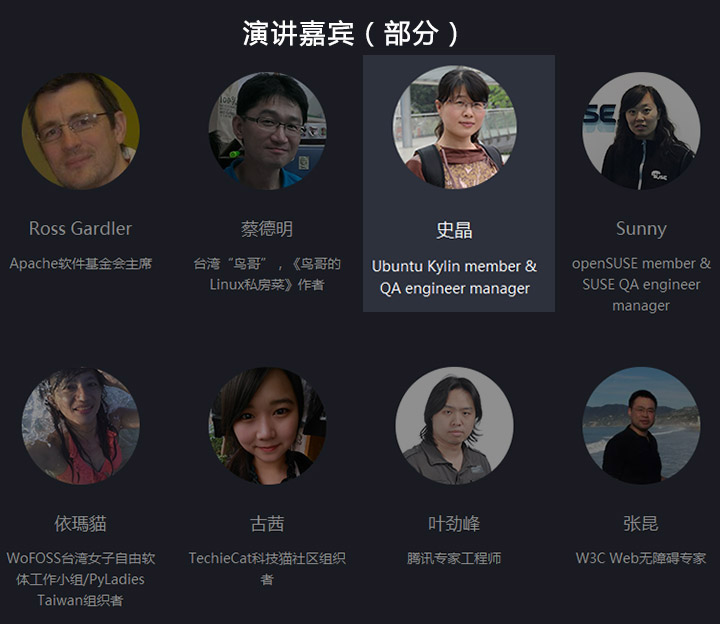
Task: Select the highlighted 史晶 speaker photo
Action: coord(454,127)
